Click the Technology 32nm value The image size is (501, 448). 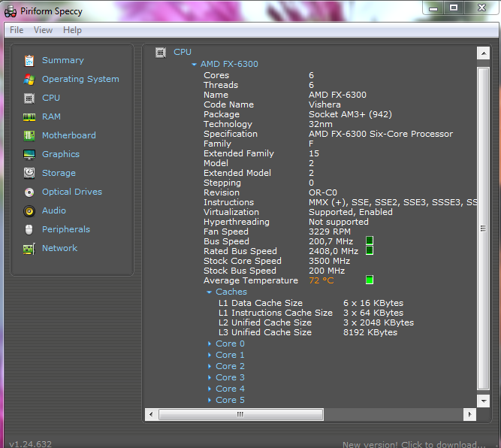pyautogui.click(x=321, y=124)
